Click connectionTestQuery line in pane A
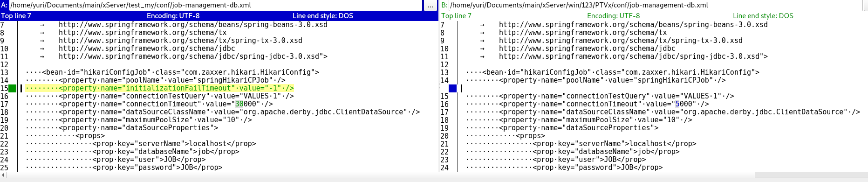 pyautogui.click(x=160, y=96)
